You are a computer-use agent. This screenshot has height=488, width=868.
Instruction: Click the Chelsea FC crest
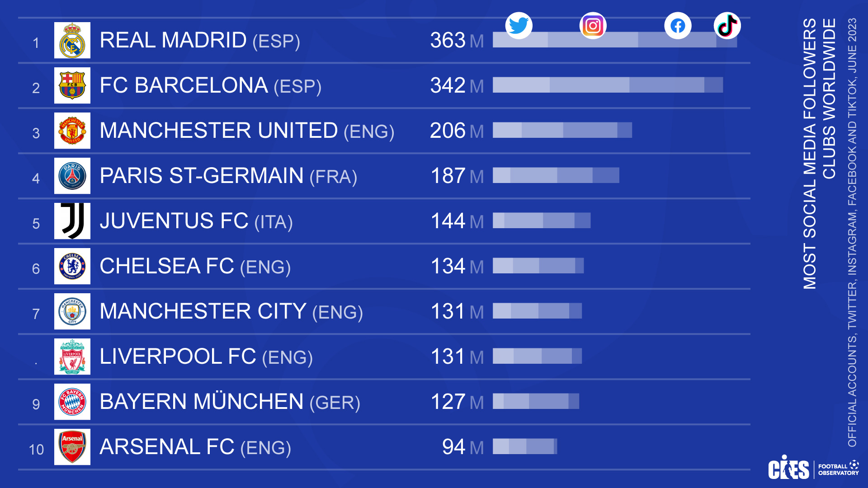coord(72,266)
